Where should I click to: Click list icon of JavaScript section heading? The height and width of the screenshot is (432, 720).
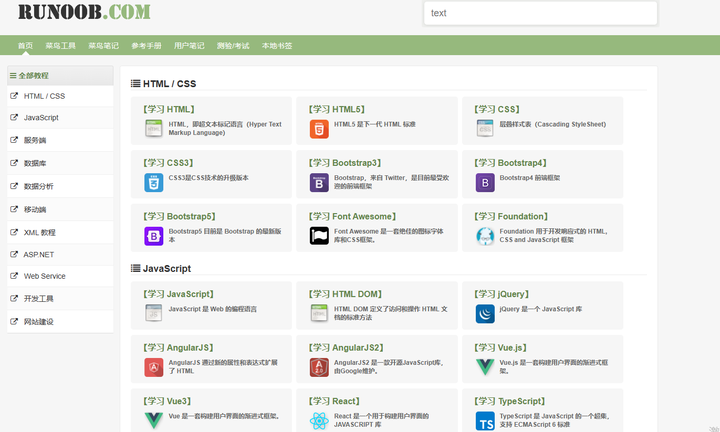tap(135, 268)
